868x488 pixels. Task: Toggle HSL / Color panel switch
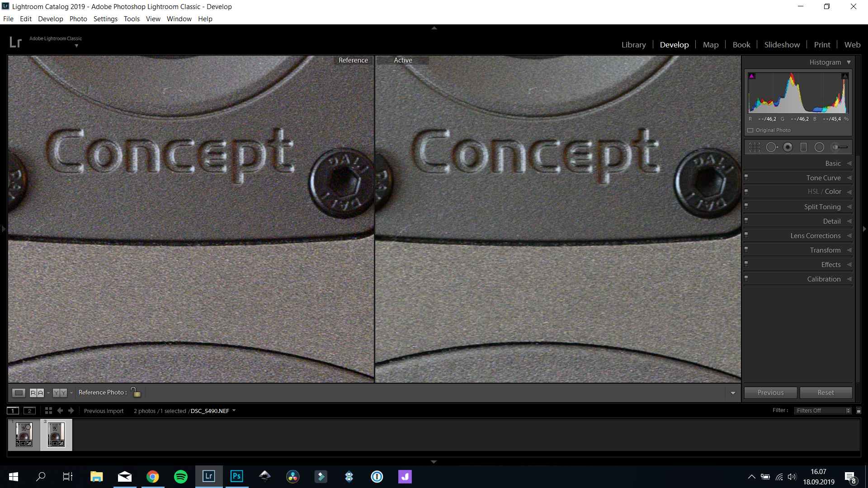point(746,192)
